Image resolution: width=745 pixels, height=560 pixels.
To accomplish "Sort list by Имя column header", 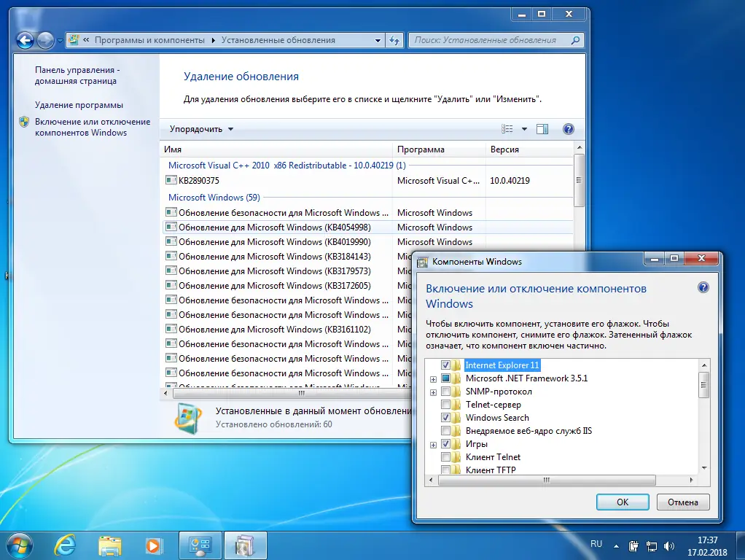I will pyautogui.click(x=276, y=149).
